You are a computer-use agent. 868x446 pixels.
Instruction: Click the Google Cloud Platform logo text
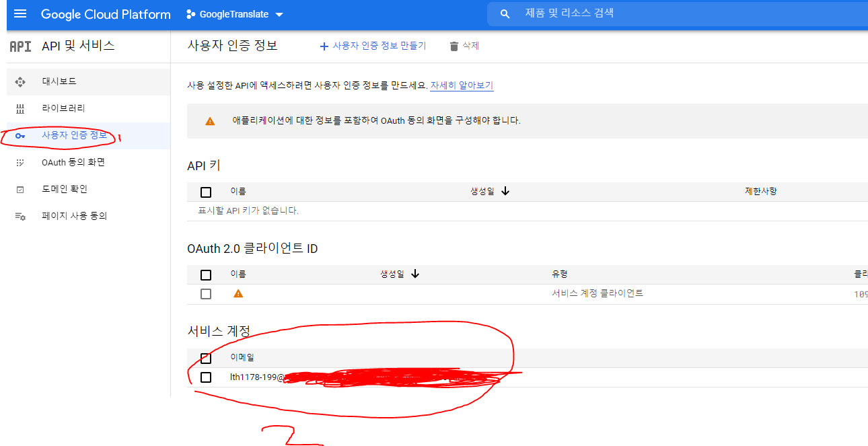(106, 14)
